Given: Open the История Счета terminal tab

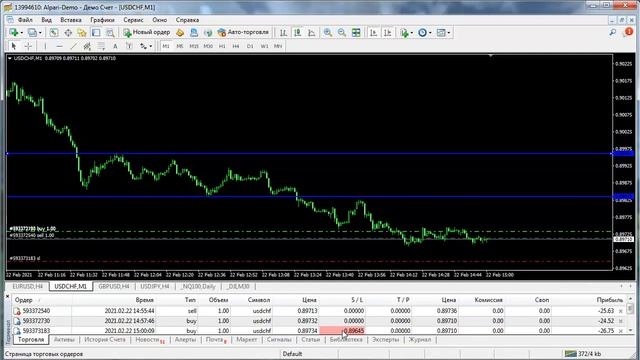Looking at the screenshot, I should [105, 340].
